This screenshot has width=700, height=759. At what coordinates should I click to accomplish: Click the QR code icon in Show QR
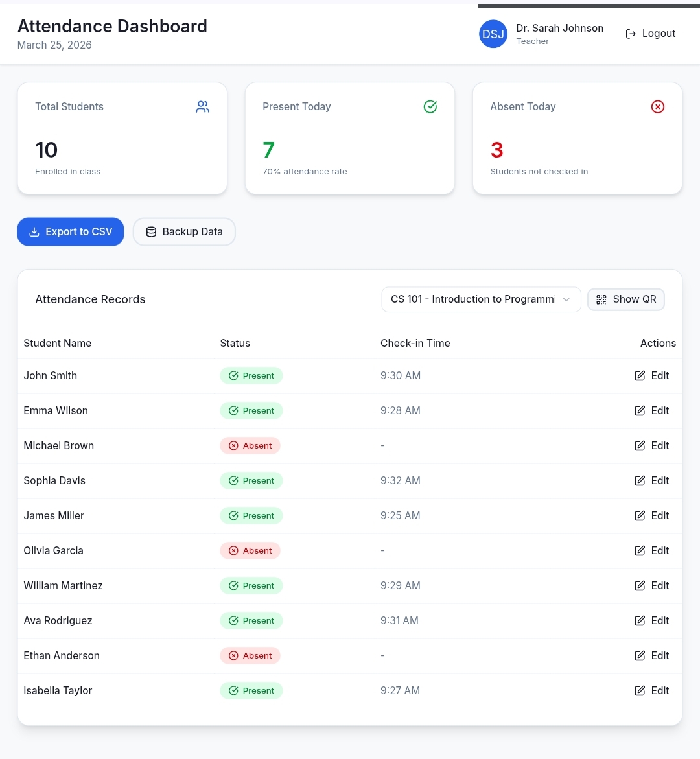click(601, 299)
